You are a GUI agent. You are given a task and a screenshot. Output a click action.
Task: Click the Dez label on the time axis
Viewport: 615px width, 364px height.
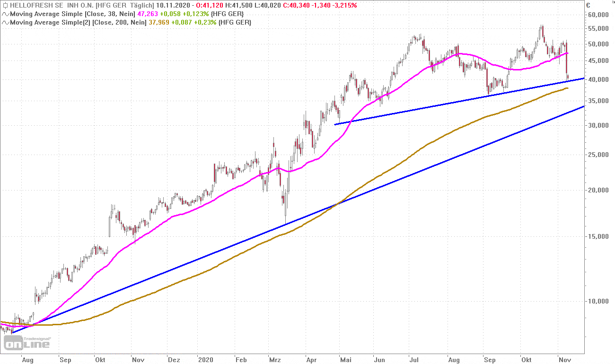[174, 360]
